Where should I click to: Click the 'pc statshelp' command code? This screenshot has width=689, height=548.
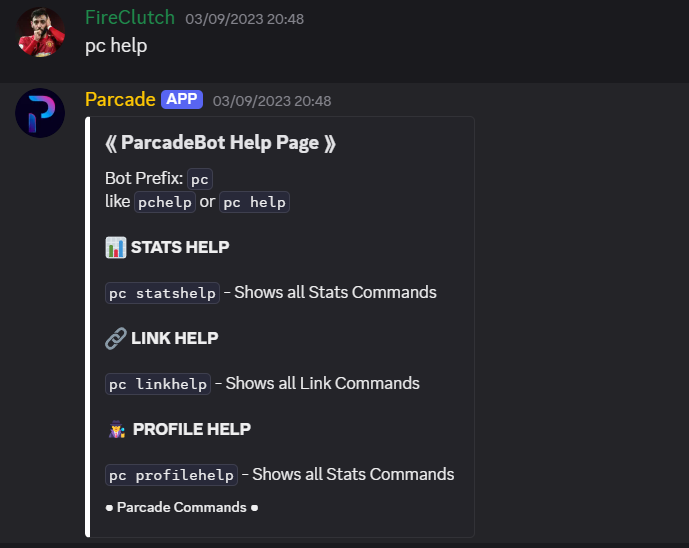click(163, 293)
